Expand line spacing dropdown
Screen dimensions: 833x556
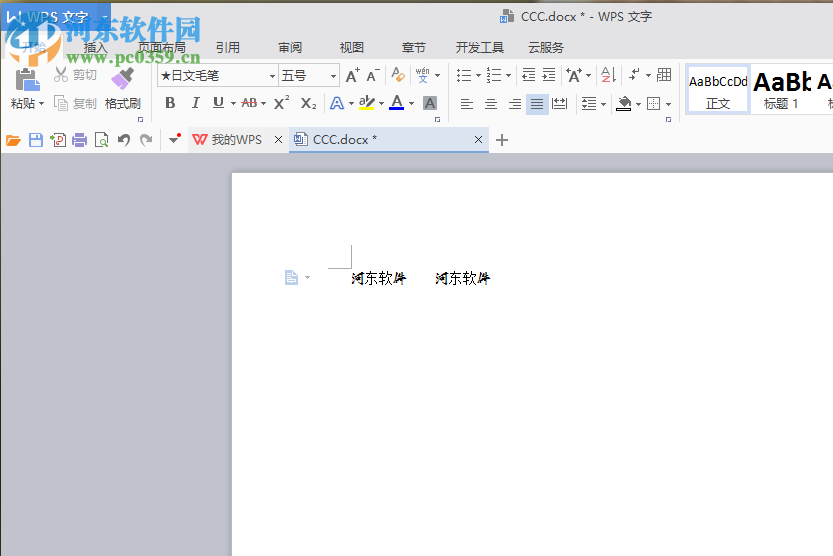click(x=604, y=104)
